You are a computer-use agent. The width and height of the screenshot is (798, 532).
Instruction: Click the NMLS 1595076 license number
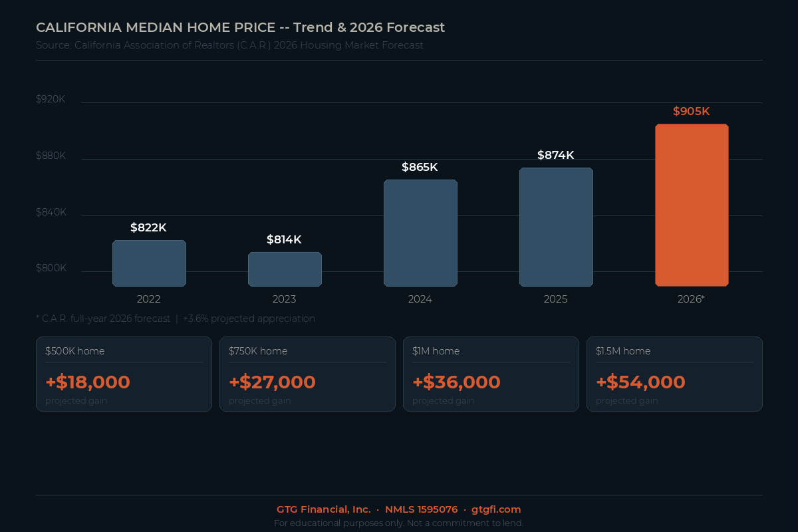point(421,509)
